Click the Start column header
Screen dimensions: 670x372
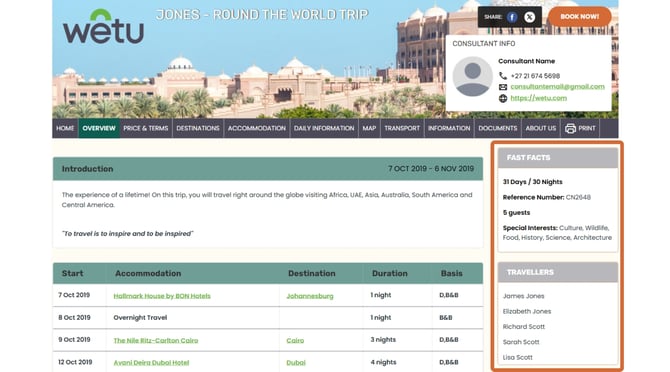click(72, 273)
